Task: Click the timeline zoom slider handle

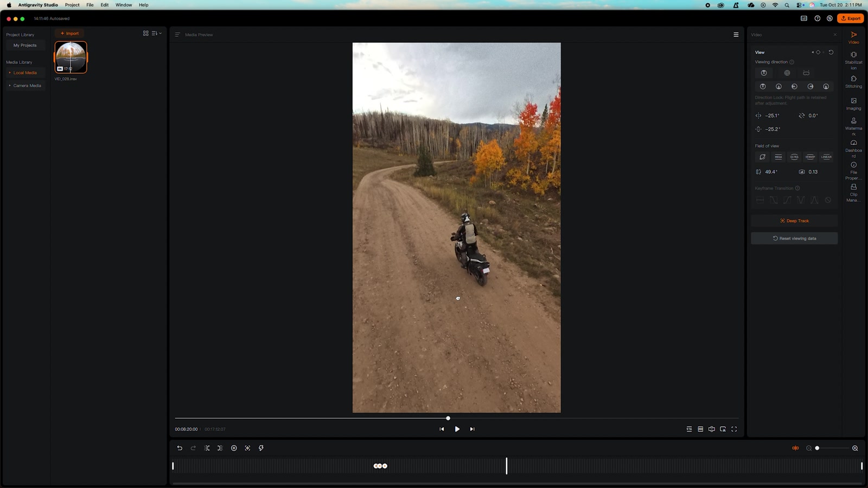Action: point(817,448)
